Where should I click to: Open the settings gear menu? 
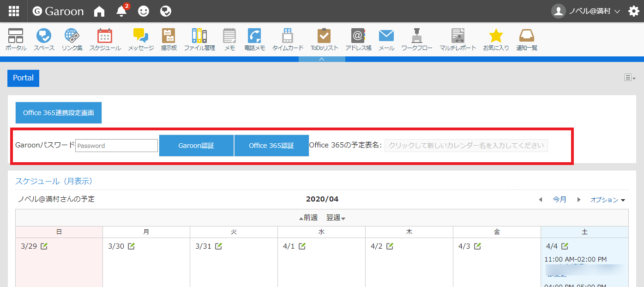(x=634, y=11)
